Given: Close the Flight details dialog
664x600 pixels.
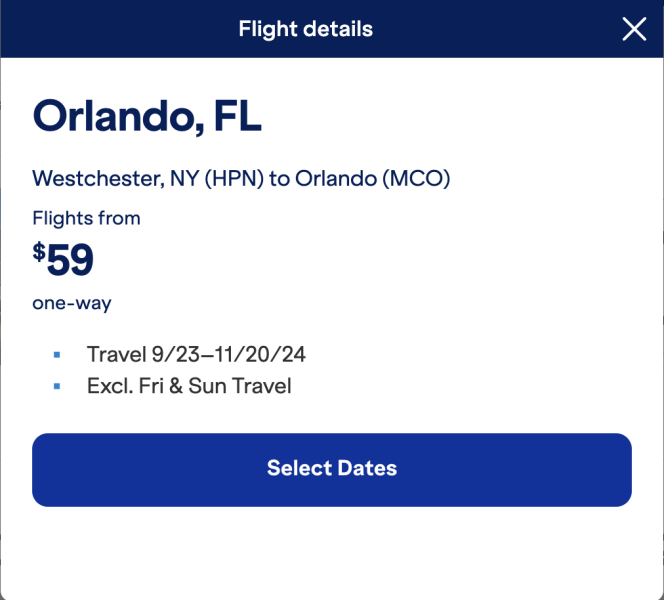Looking at the screenshot, I should coord(634,29).
